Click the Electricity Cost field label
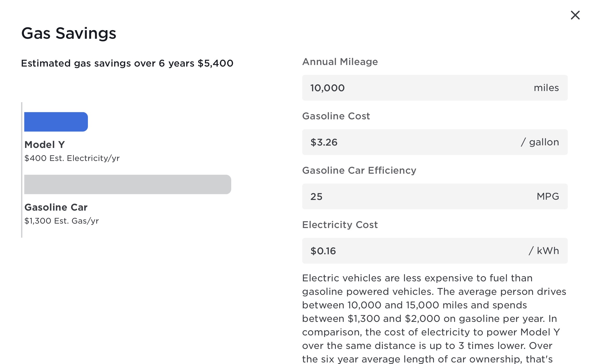This screenshot has height=364, width=593. (x=340, y=225)
